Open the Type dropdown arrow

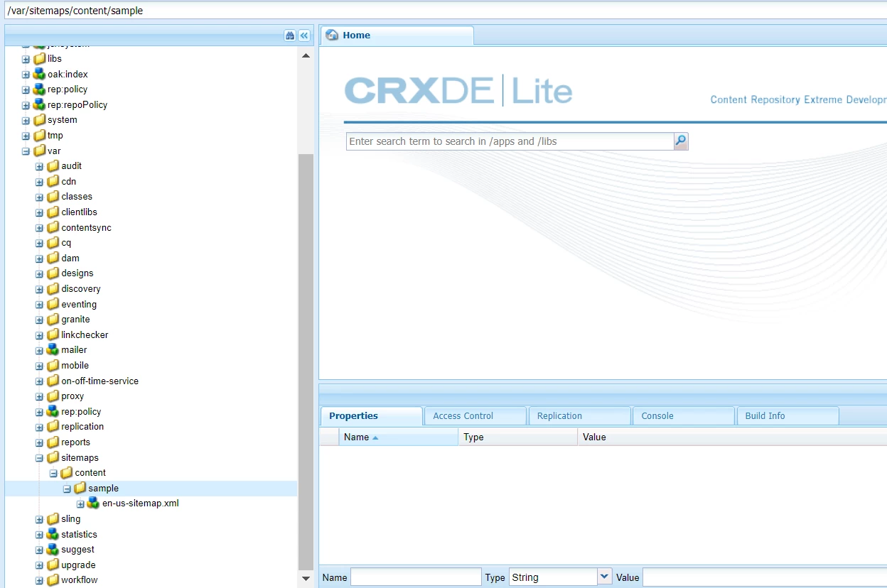(604, 577)
